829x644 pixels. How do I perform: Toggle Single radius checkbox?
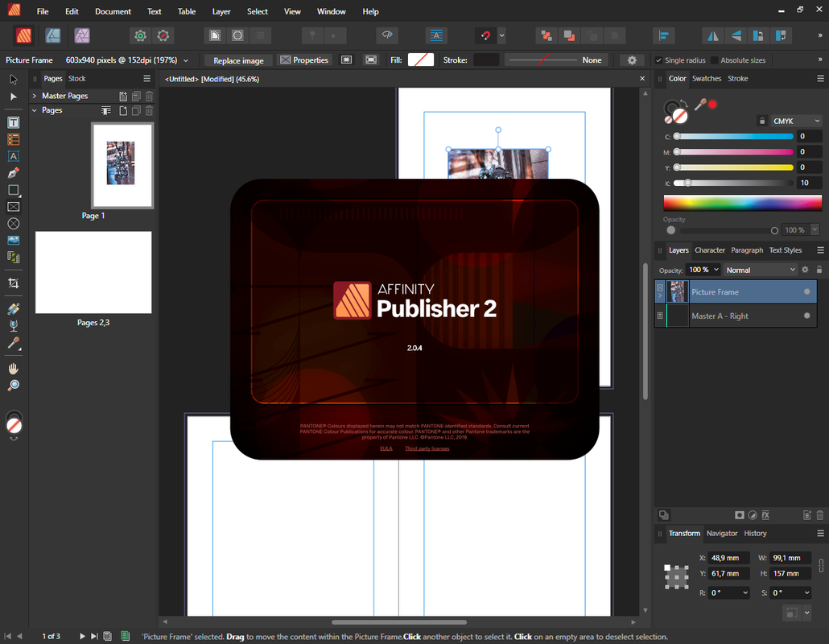(658, 60)
